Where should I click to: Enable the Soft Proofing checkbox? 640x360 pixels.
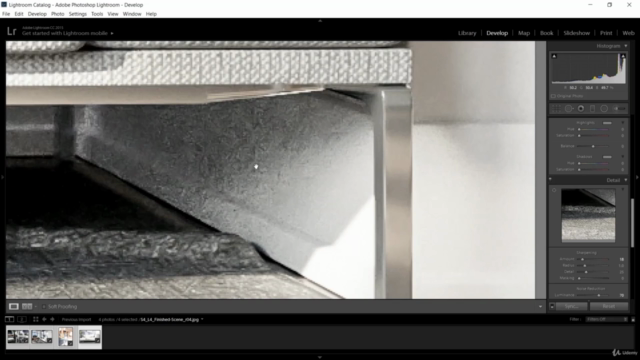[x=44, y=307]
